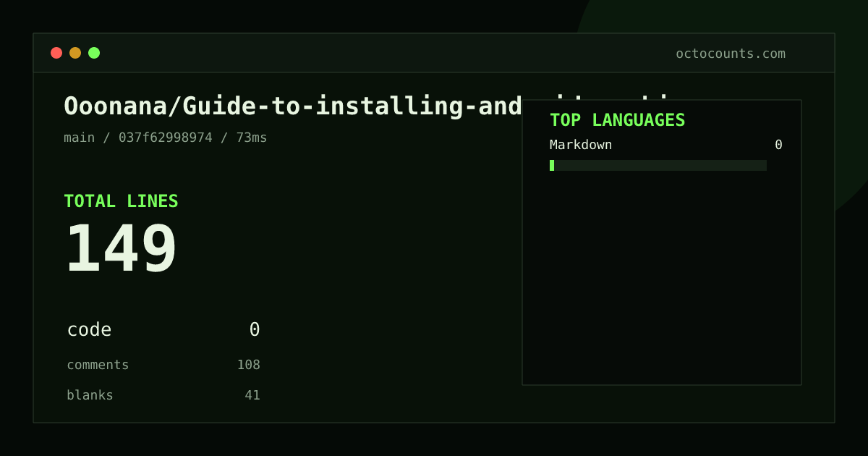Viewport: 868px width, 456px height.
Task: Click the 'blanks' row label
Action: 90,395
